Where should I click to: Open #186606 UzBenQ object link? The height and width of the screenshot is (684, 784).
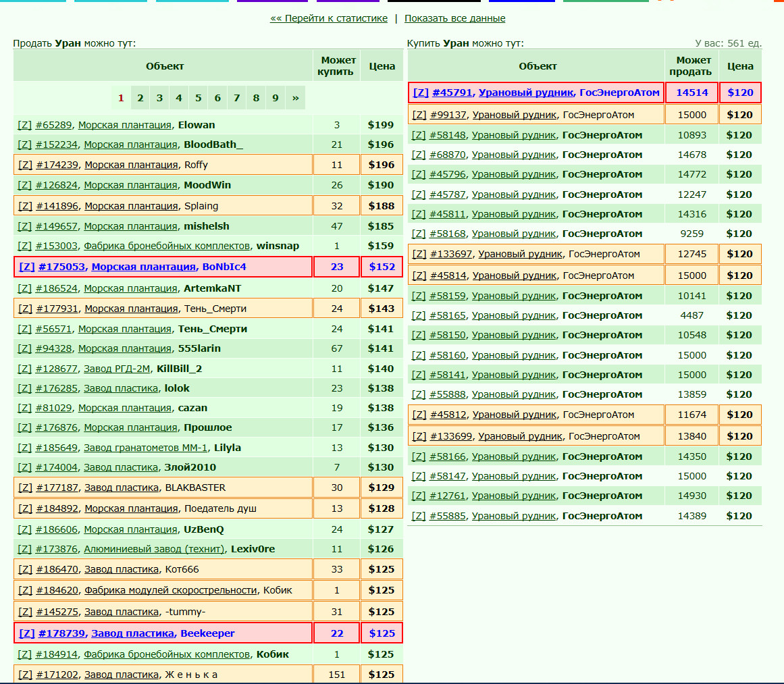57,529
